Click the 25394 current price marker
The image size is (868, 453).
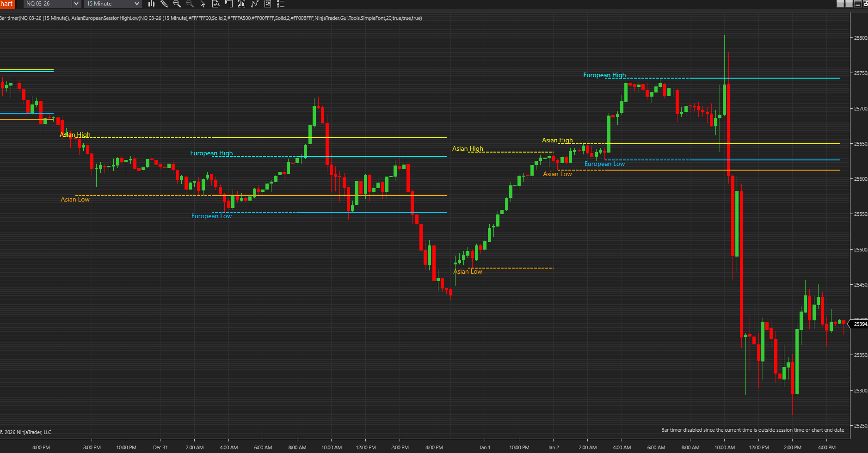pyautogui.click(x=859, y=324)
